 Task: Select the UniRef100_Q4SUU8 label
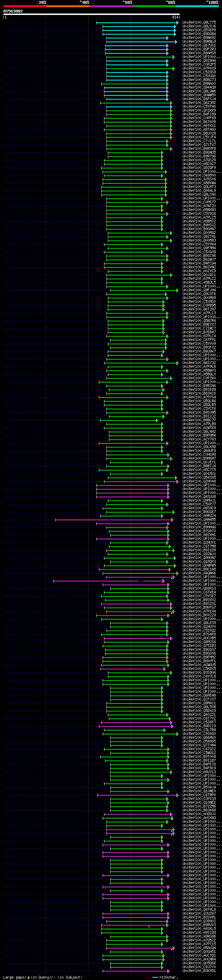(199, 496)
